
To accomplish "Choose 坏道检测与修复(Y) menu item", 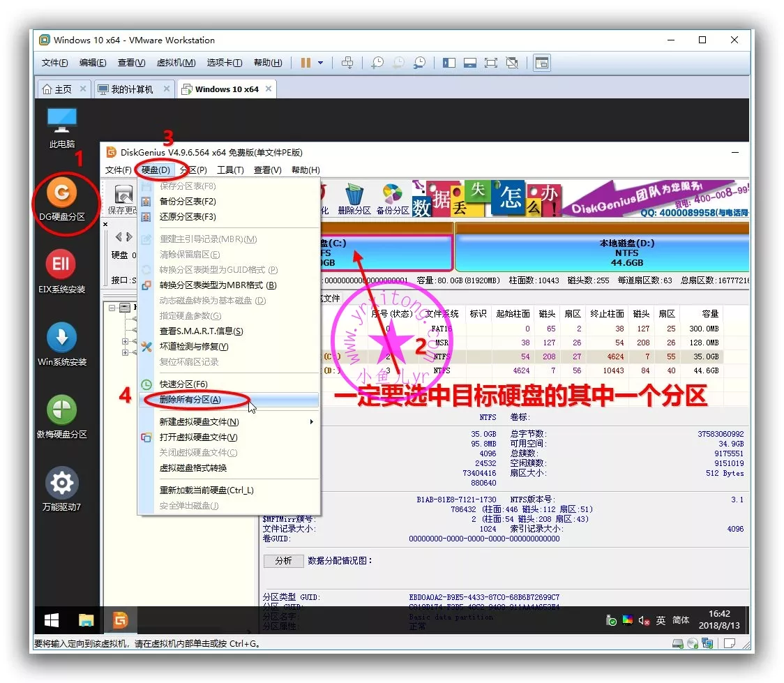I will click(x=229, y=346).
